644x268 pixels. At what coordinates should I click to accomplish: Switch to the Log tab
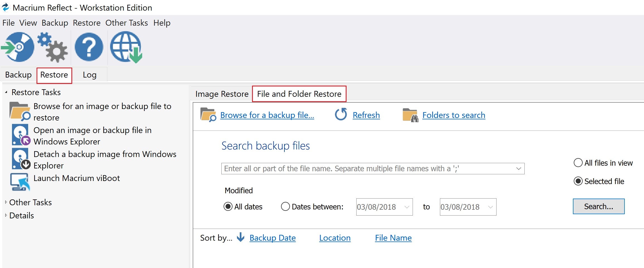[89, 74]
